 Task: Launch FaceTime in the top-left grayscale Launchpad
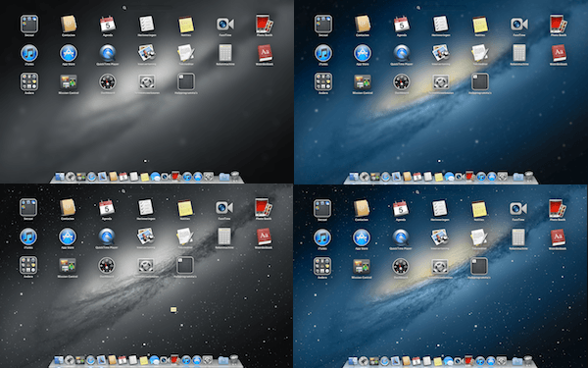coord(225,25)
